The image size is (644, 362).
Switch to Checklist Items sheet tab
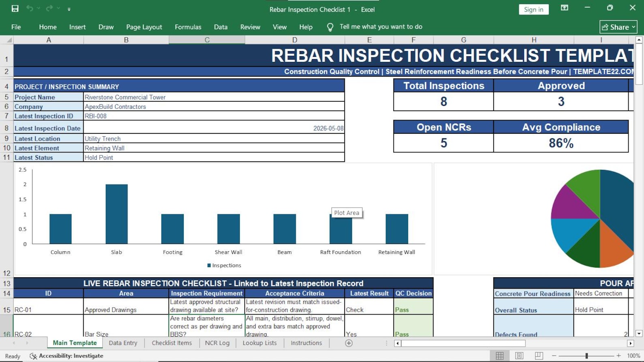pyautogui.click(x=172, y=343)
